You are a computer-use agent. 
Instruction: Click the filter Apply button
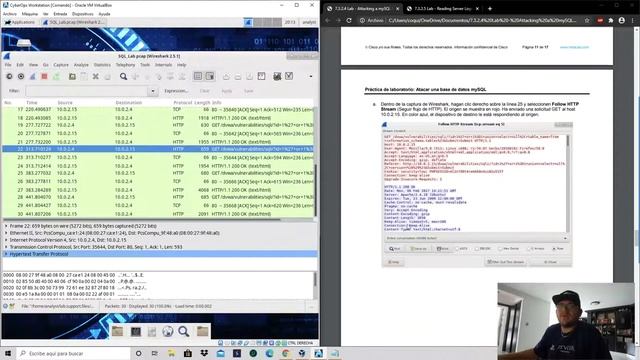tap(227, 91)
